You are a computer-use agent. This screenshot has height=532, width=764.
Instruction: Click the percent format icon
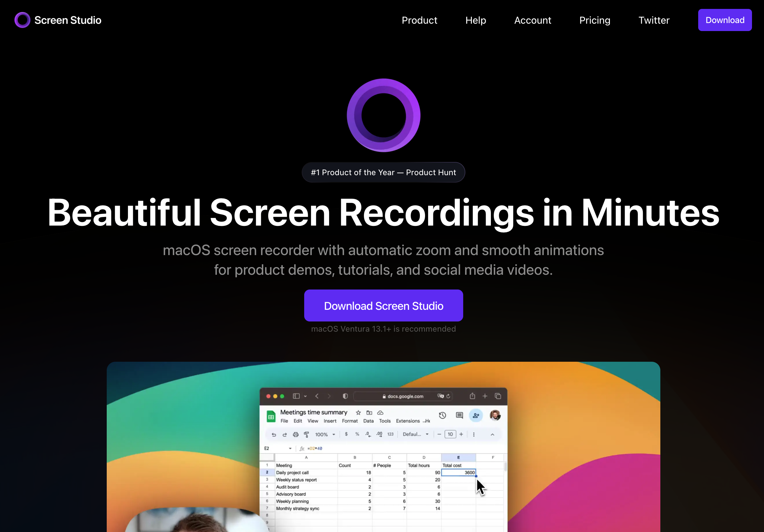point(357,434)
